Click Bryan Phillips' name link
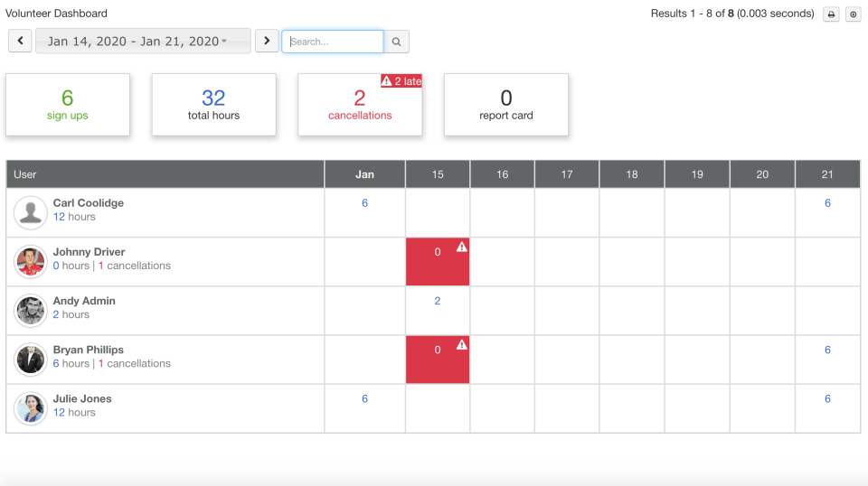868x486 pixels. point(89,350)
